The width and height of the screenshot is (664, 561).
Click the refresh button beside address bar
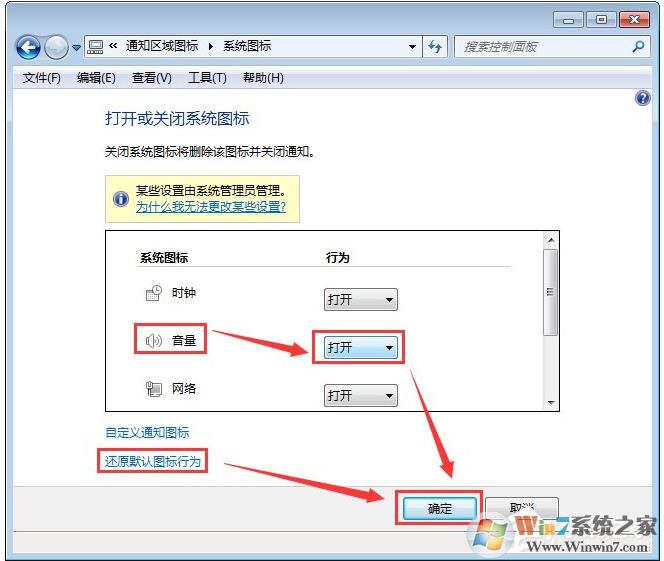[435, 47]
